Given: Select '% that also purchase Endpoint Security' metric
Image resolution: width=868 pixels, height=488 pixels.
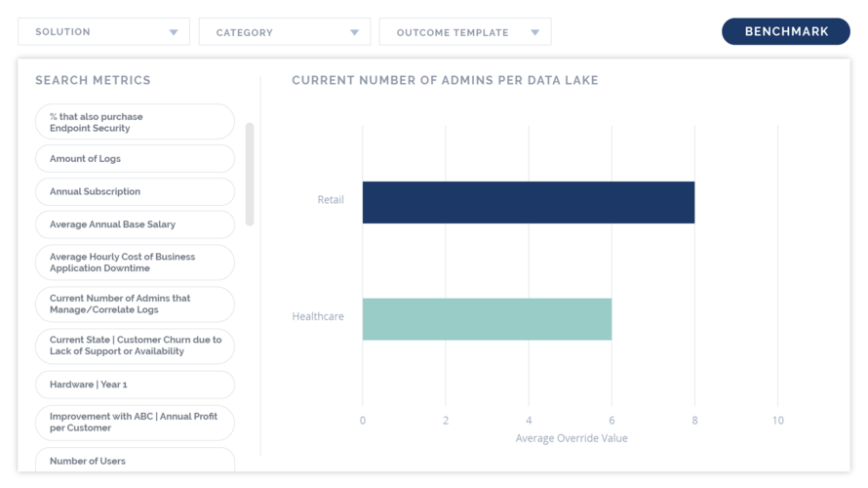Looking at the screenshot, I should pos(135,122).
